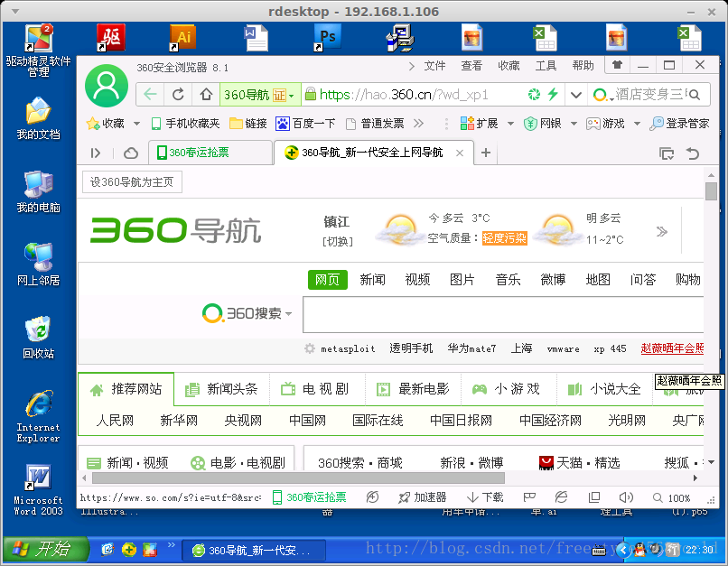Click the sidebar toggle icon left of the tabs
This screenshot has height=566, width=728.
tap(96, 153)
